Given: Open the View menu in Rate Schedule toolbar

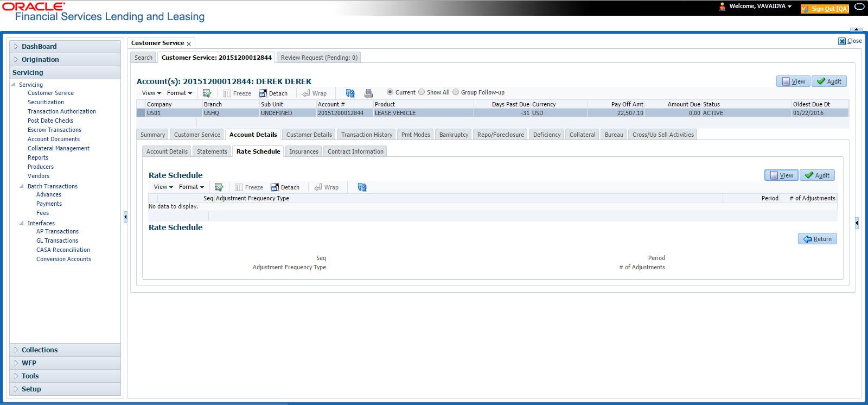Looking at the screenshot, I should point(163,187).
